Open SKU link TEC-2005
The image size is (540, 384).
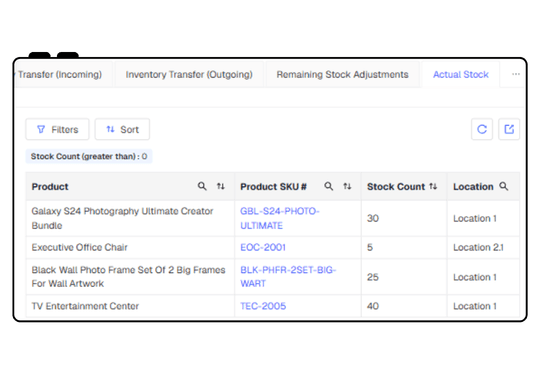(x=263, y=306)
